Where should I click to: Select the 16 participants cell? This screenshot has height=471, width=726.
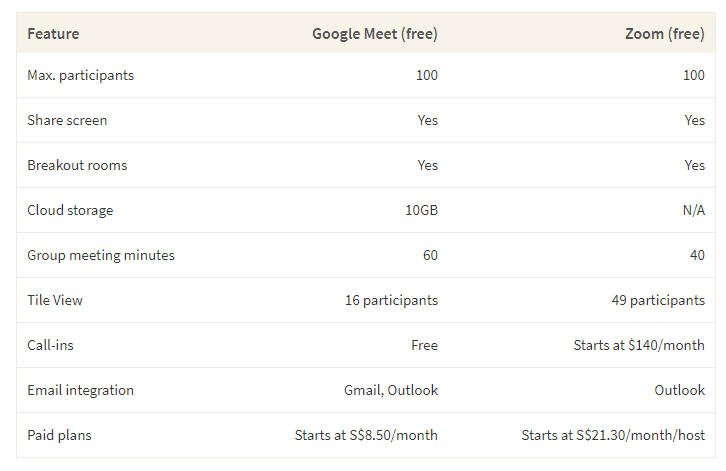[x=391, y=300]
